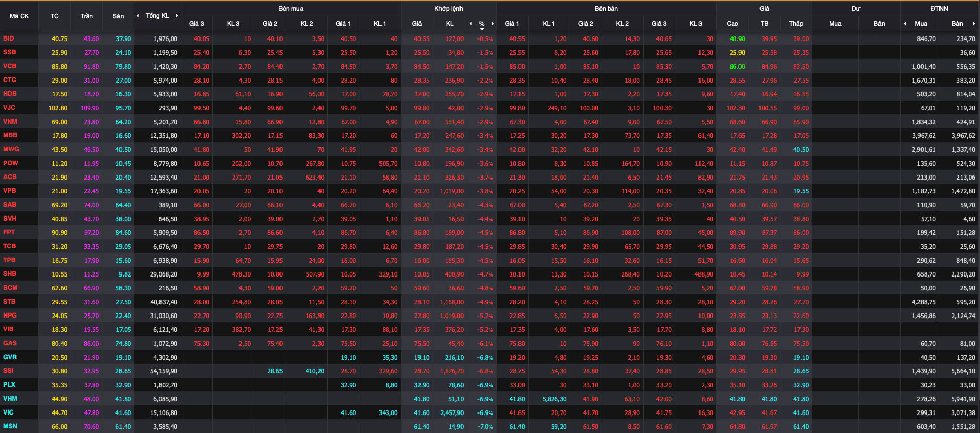
Task: Click the right arrow after ĐTNN Bán
Action: pos(974,24)
